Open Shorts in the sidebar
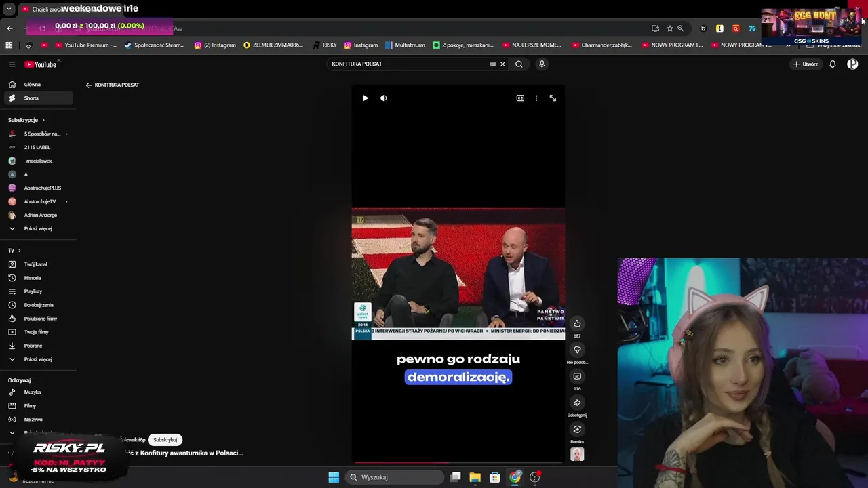The width and height of the screenshot is (868, 488). (39, 98)
